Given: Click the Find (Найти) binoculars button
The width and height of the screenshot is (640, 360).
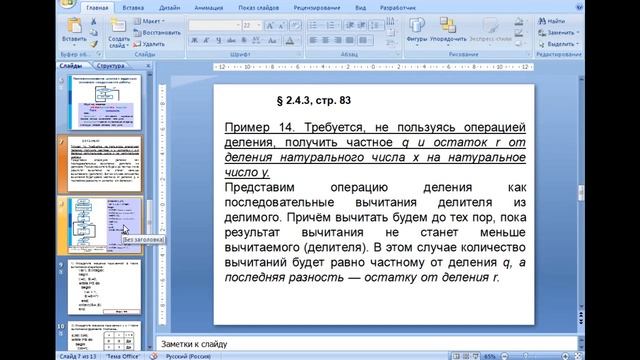Looking at the screenshot, I should 551,21.
